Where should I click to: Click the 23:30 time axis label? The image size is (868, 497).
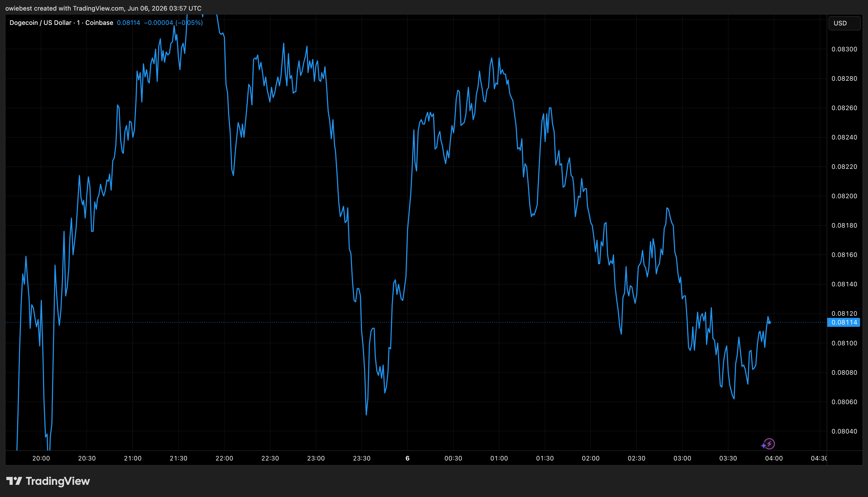pos(361,458)
